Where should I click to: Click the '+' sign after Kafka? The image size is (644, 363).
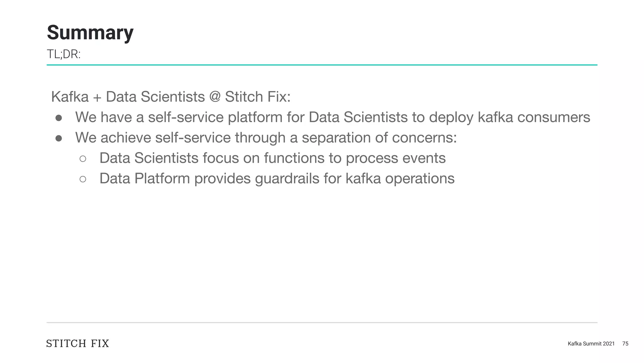click(97, 97)
